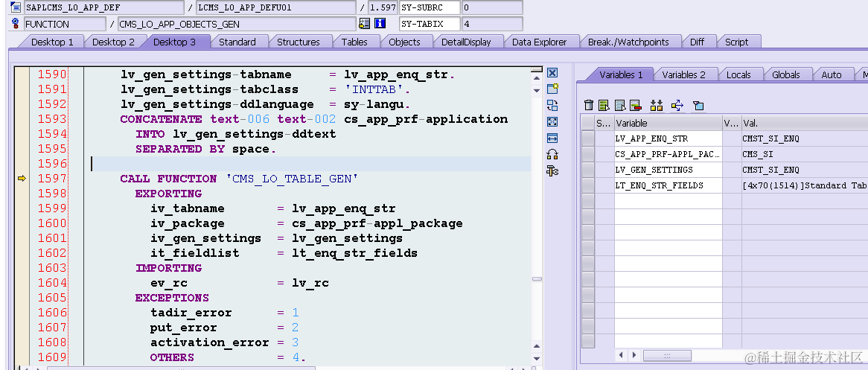Click the navigate-to-source icon next to CMS_LO_APP_OBJECTS_GEN
This screenshot has height=370, width=868.
pyautogui.click(x=364, y=24)
